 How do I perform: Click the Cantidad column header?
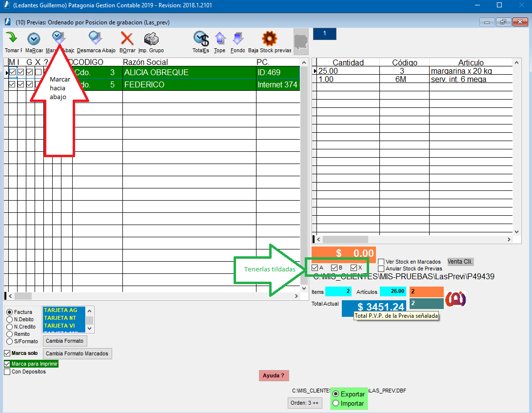coord(348,62)
